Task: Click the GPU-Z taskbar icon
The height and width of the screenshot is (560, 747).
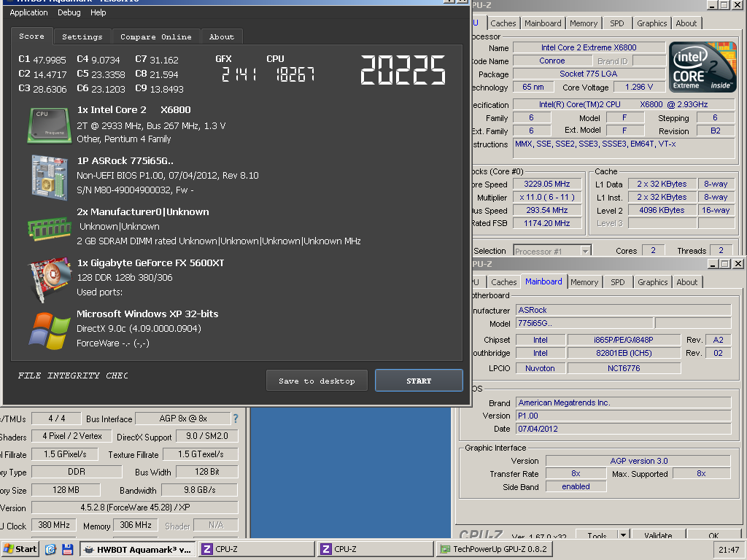Action: point(445,549)
